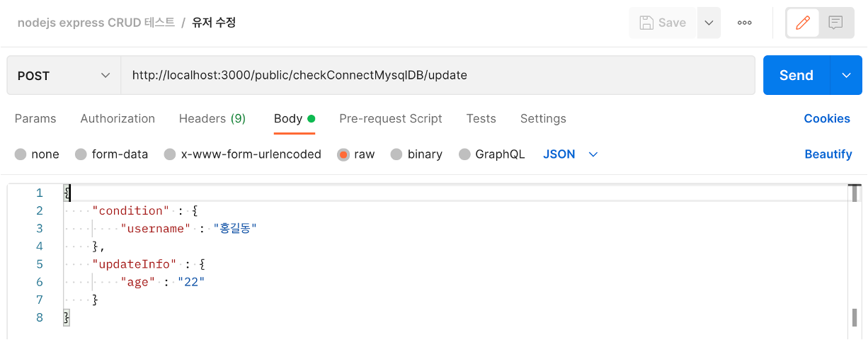The image size is (868, 340).
Task: Expand the Send button arrow options
Action: click(846, 75)
